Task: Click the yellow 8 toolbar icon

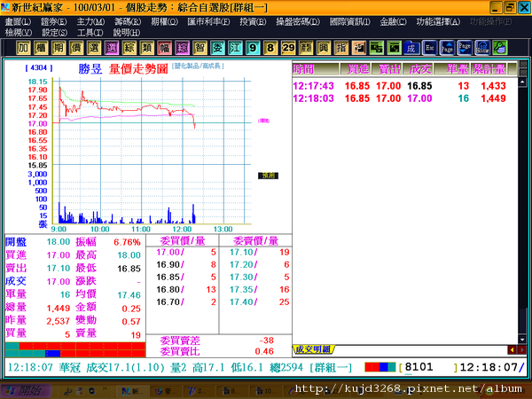Action: pos(270,48)
